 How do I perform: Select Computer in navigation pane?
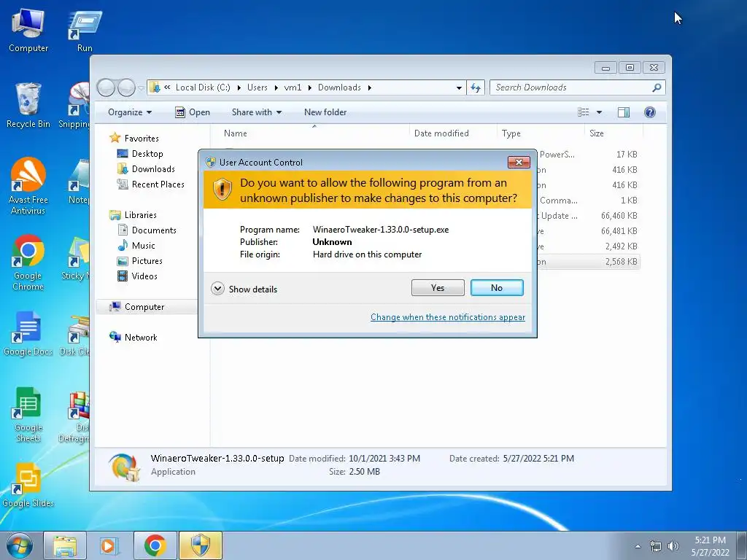click(136, 307)
